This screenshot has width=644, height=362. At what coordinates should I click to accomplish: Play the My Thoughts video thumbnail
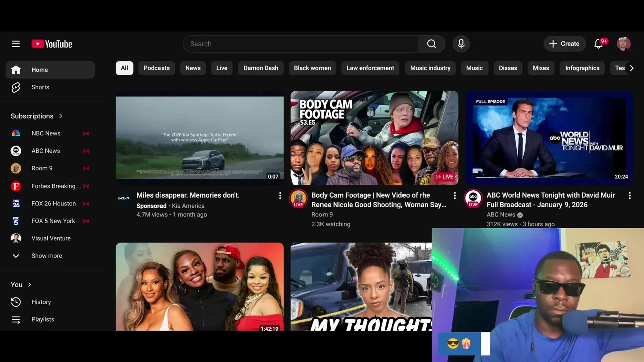pos(361,287)
